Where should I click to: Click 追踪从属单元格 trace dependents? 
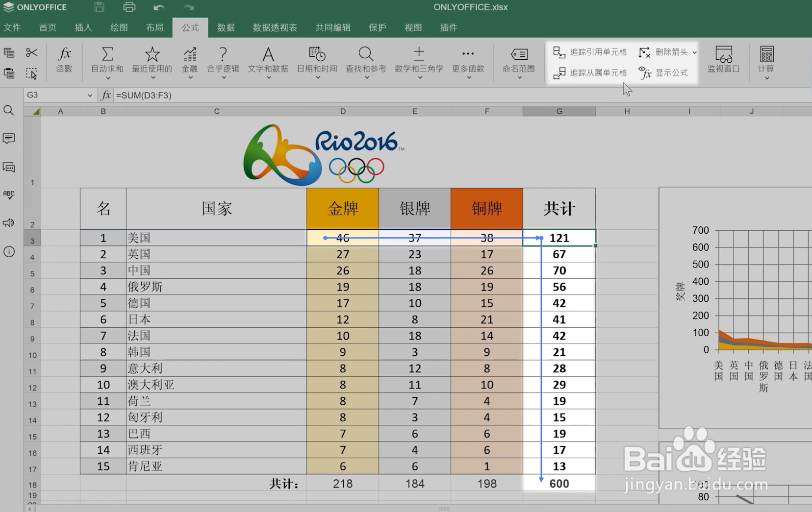pos(590,73)
